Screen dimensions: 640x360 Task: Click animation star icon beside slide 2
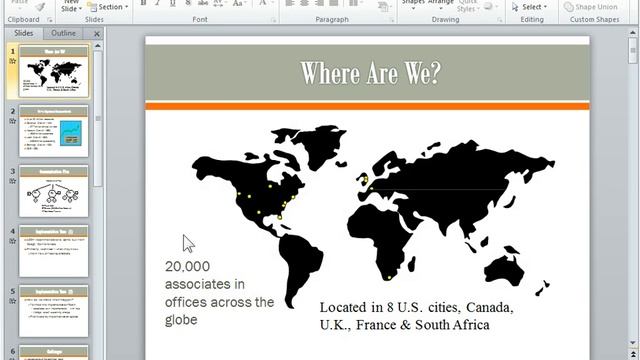13,121
